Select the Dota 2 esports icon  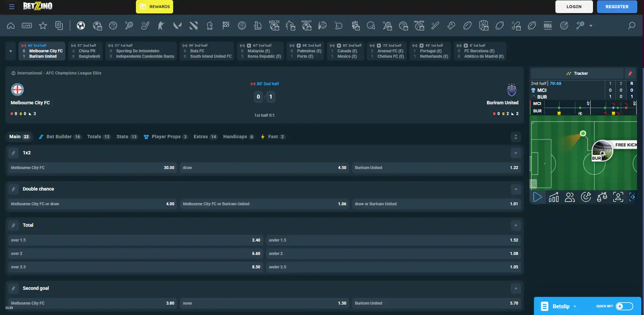coord(194,25)
